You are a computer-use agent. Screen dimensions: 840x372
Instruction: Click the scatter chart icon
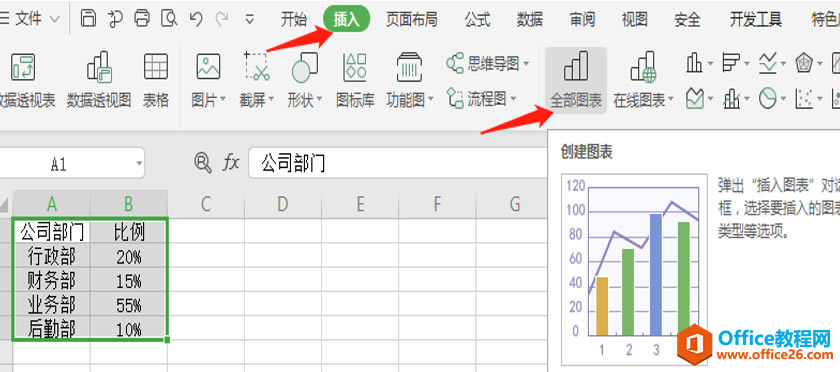tap(804, 99)
